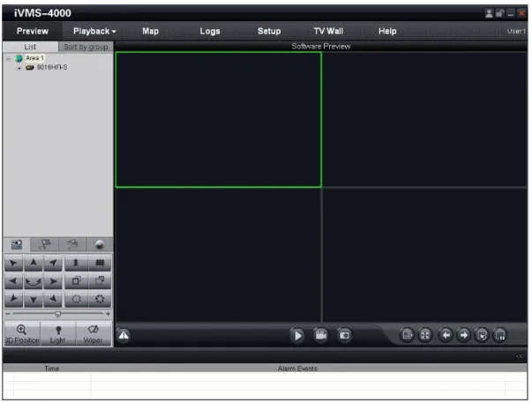This screenshot has height=403, width=532.
Task: Open the Logs menu
Action: coord(210,31)
